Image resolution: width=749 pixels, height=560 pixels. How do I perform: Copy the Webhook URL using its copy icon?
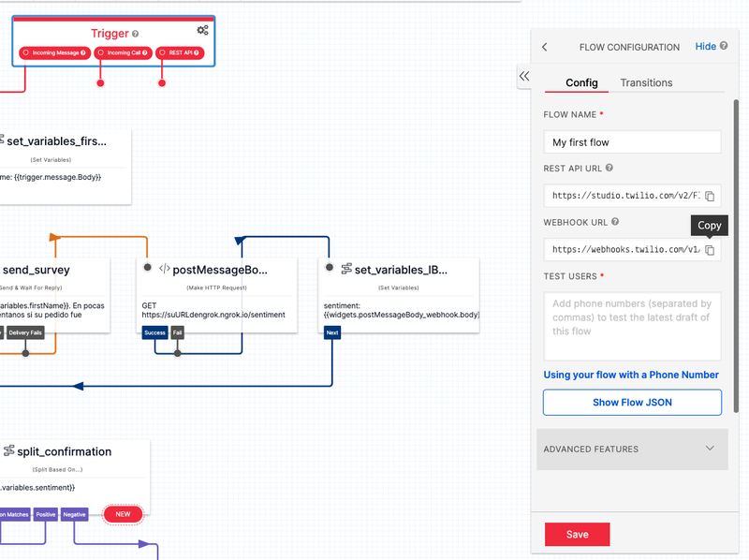(710, 249)
